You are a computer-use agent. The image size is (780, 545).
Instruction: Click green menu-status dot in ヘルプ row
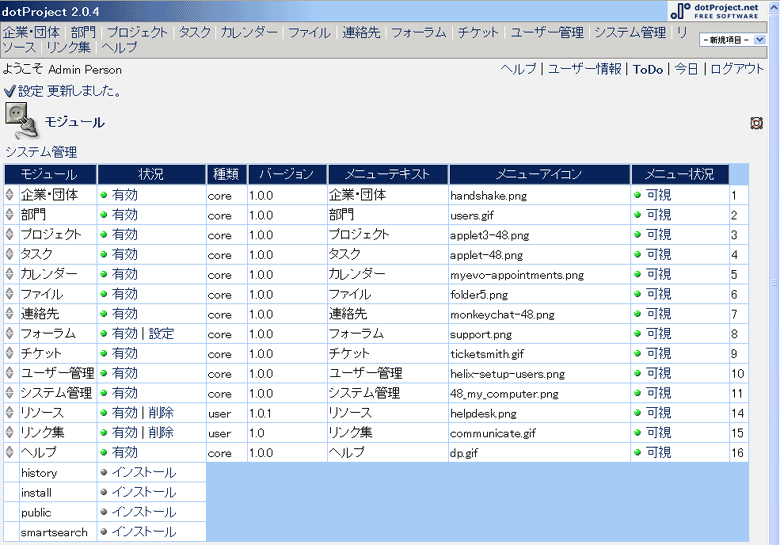tap(638, 453)
